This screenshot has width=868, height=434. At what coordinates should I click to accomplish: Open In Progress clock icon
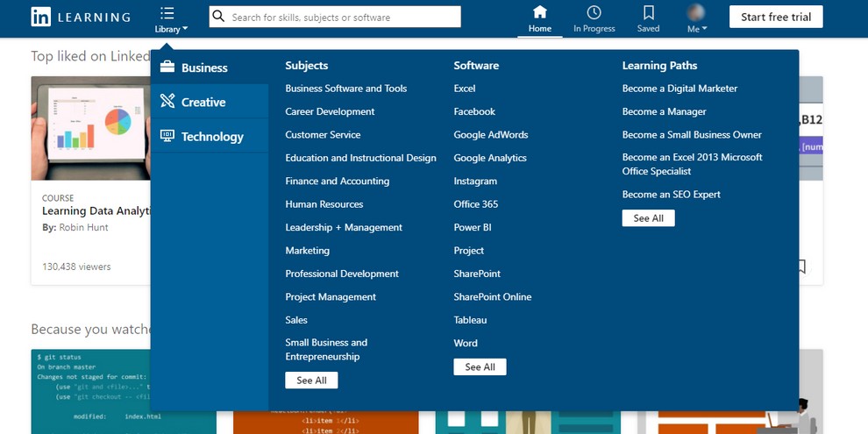[594, 12]
